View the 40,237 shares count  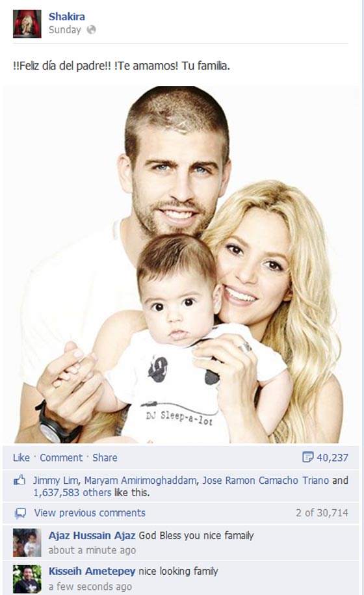pos(332,458)
